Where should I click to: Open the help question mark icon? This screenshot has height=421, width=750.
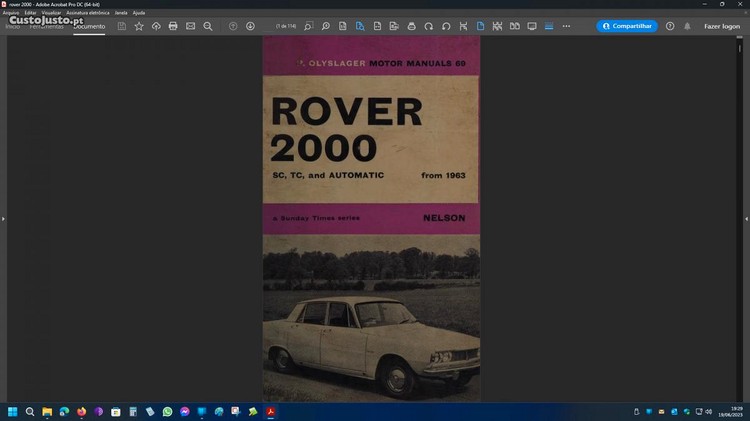tap(670, 26)
